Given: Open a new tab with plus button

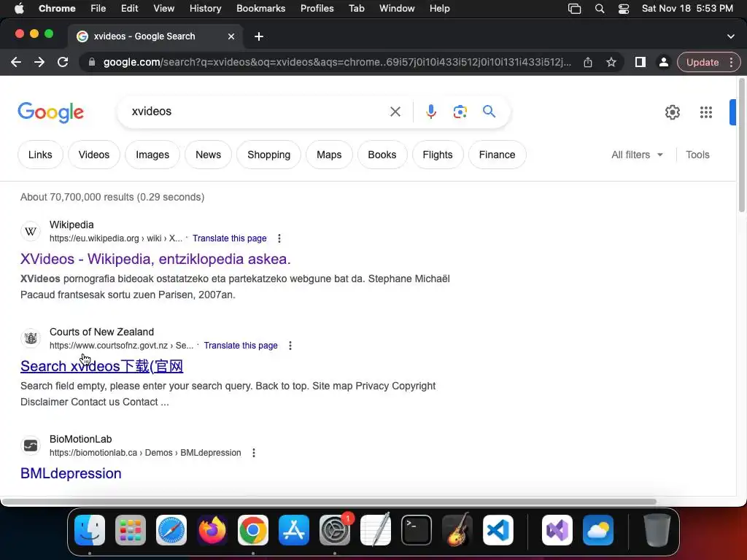Looking at the screenshot, I should pos(259,36).
